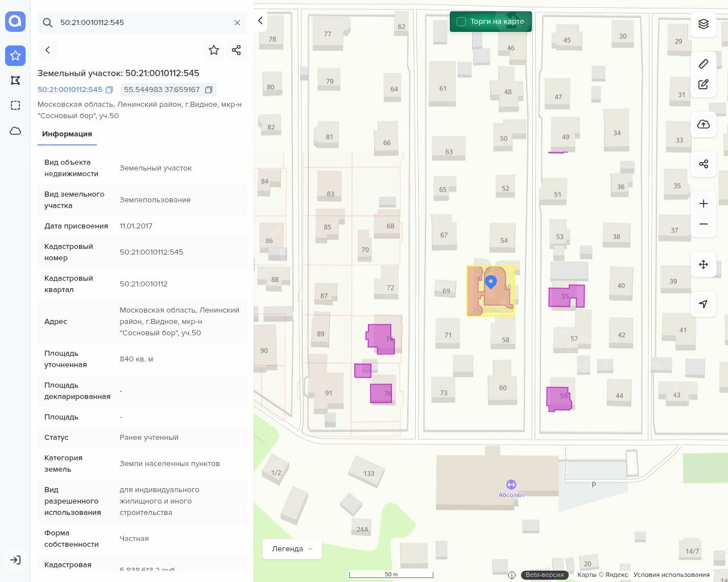Collapse the left info panel
Viewport: 728px width, 582px height.
click(x=260, y=21)
